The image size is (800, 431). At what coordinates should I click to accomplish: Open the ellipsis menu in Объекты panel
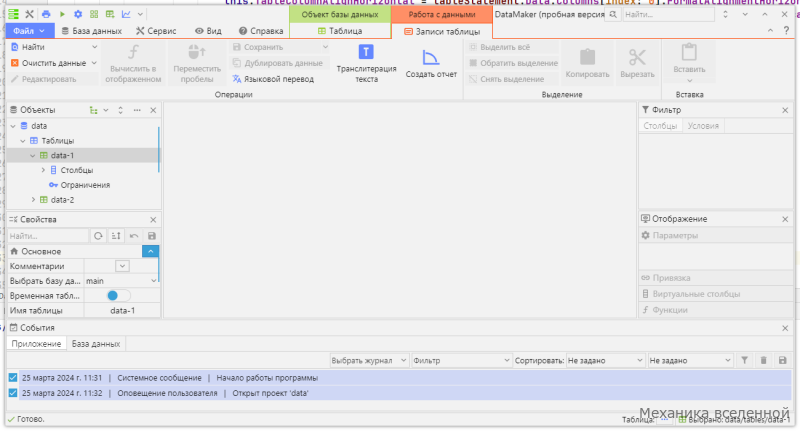tap(137, 110)
